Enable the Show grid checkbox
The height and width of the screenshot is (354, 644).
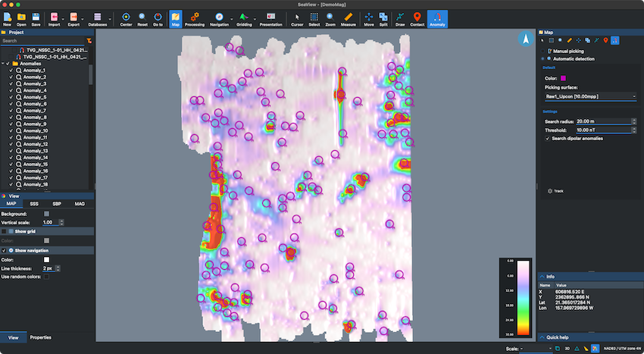pos(4,231)
